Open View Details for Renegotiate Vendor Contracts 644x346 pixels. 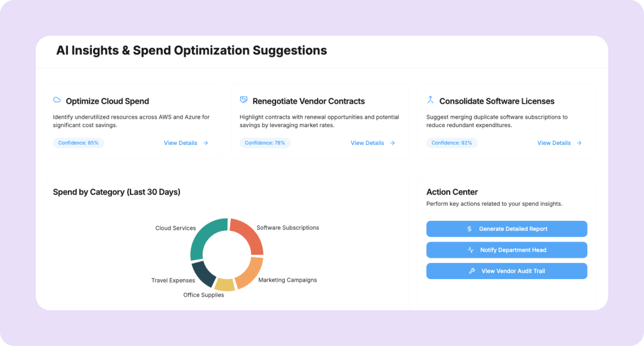pos(367,143)
